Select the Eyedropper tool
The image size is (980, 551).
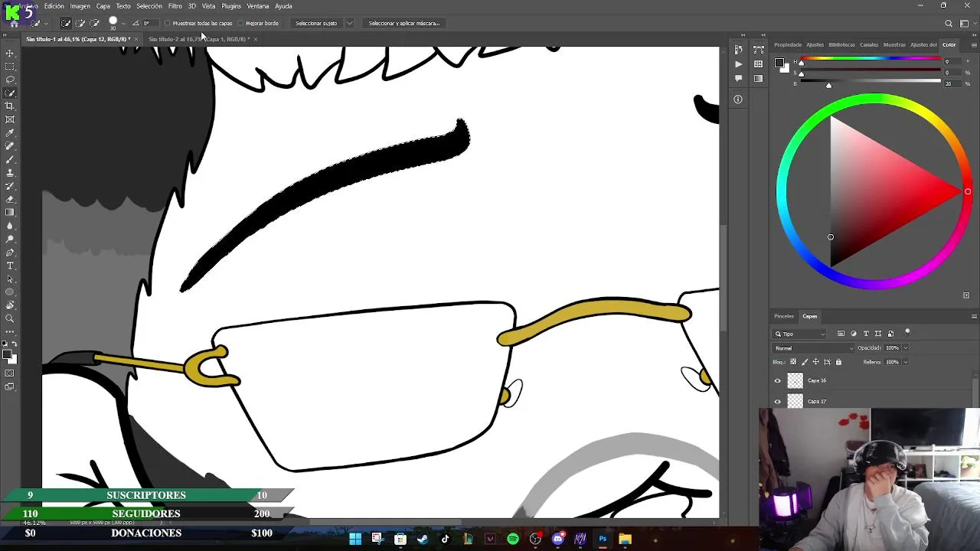10,133
